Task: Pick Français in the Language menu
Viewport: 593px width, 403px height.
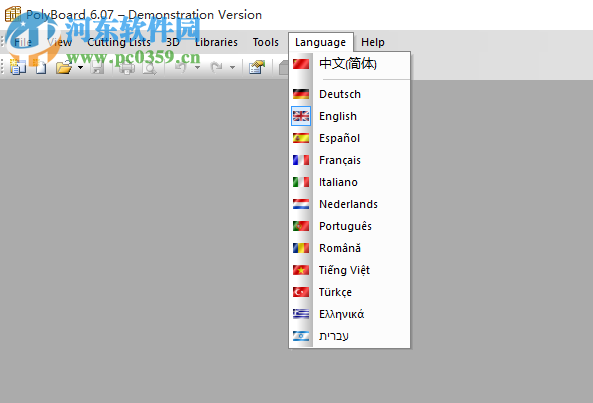Action: point(349,160)
